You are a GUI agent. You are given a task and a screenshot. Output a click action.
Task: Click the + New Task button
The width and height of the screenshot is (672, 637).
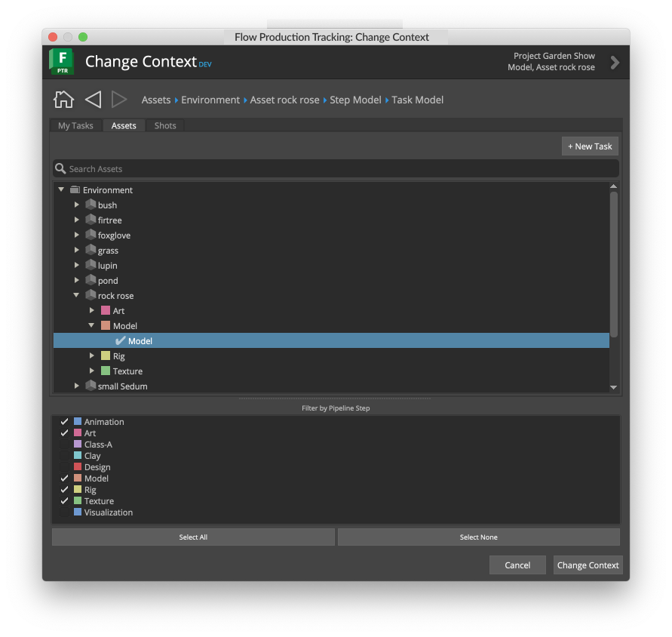590,146
